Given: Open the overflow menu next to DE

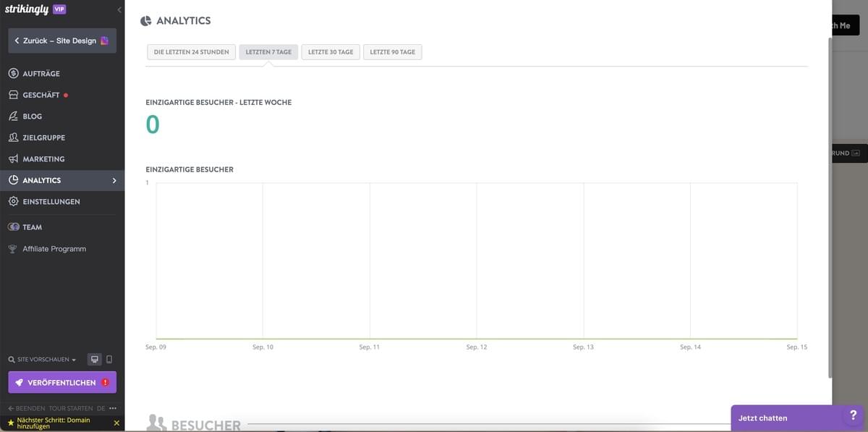Looking at the screenshot, I should (111, 407).
